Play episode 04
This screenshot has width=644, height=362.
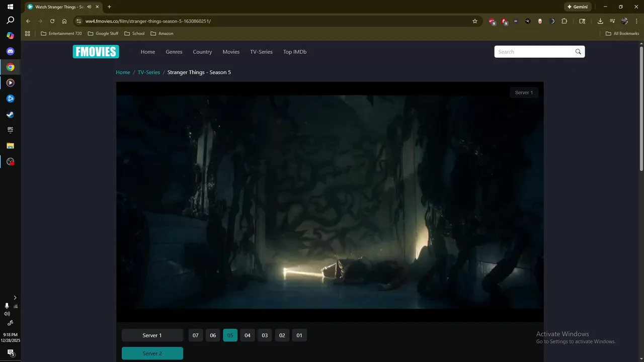pos(248,335)
